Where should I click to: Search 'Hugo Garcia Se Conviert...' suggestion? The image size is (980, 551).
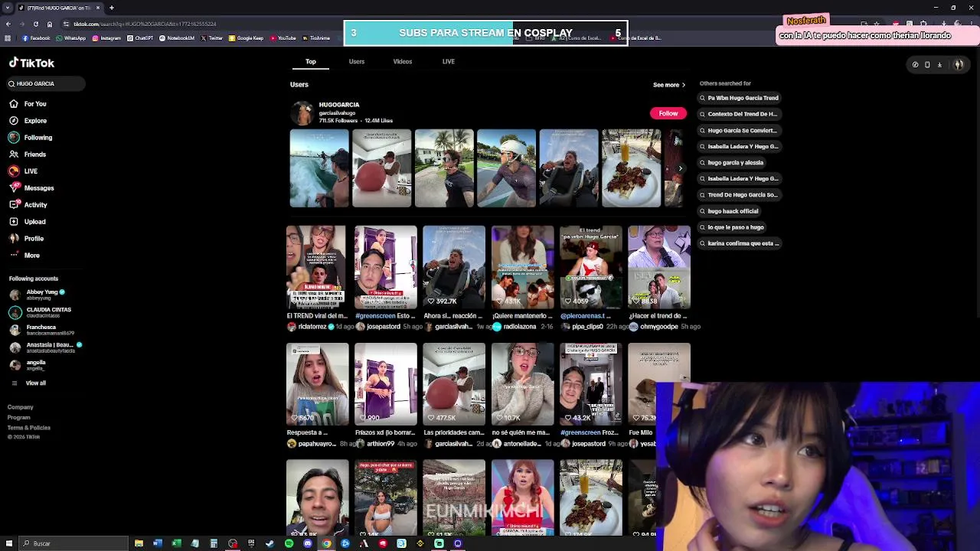[738, 130]
